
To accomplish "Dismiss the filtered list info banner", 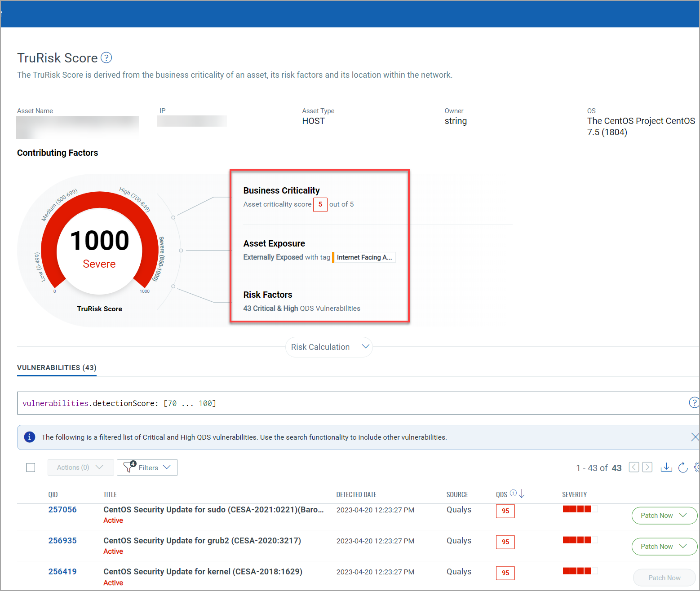I will [x=695, y=437].
